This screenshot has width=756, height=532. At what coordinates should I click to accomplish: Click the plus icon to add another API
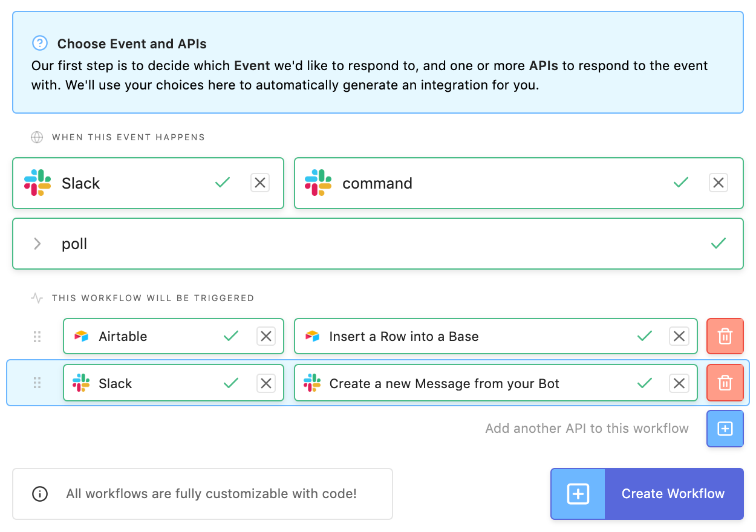pyautogui.click(x=725, y=429)
